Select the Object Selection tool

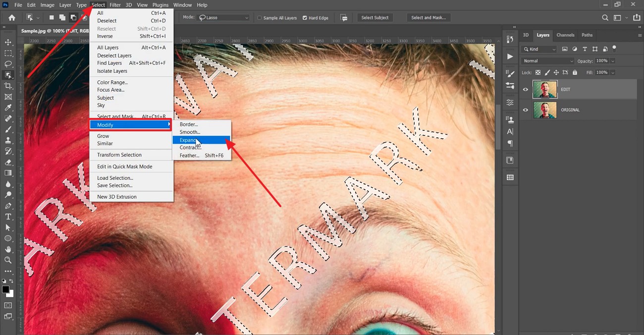pyautogui.click(x=8, y=75)
